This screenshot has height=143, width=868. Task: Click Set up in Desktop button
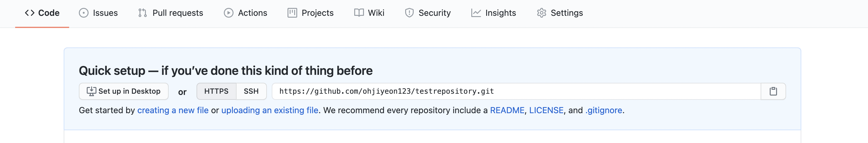124,91
